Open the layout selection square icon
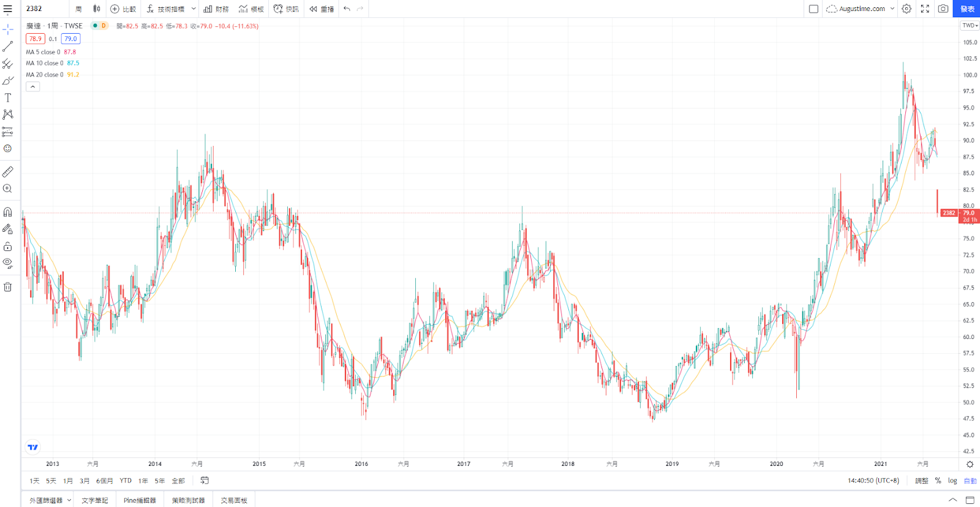The image size is (980, 507). click(813, 9)
